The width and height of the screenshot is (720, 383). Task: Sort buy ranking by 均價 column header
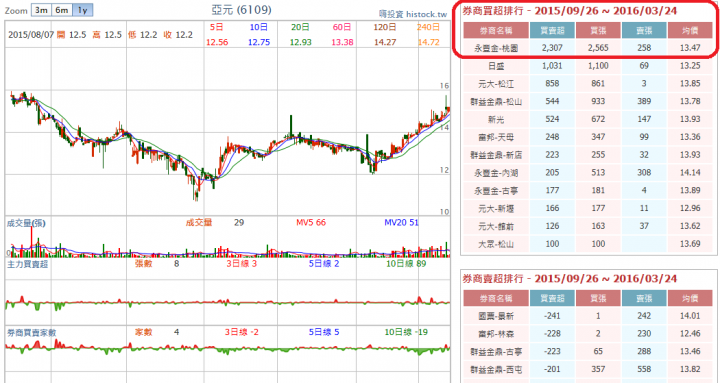tap(690, 31)
